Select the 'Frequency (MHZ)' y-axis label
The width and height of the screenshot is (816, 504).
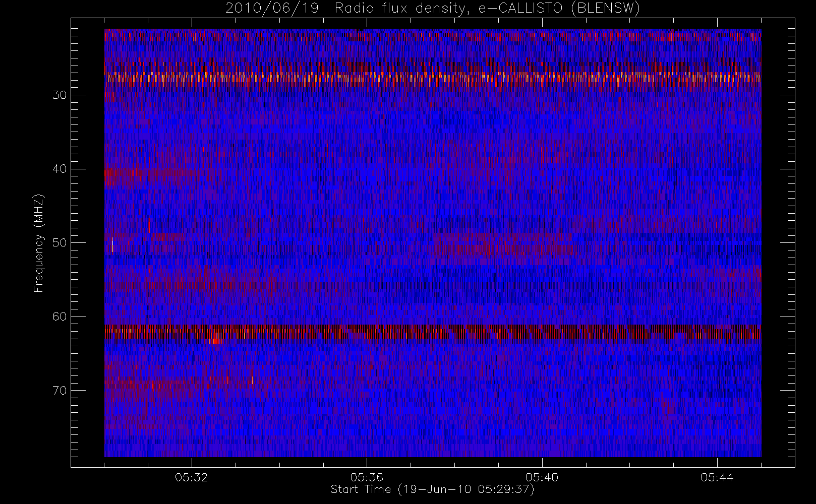click(x=39, y=243)
